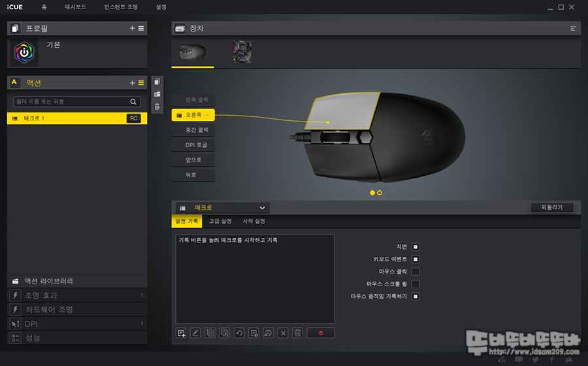Select the motherboard device thumbnail

click(242, 52)
